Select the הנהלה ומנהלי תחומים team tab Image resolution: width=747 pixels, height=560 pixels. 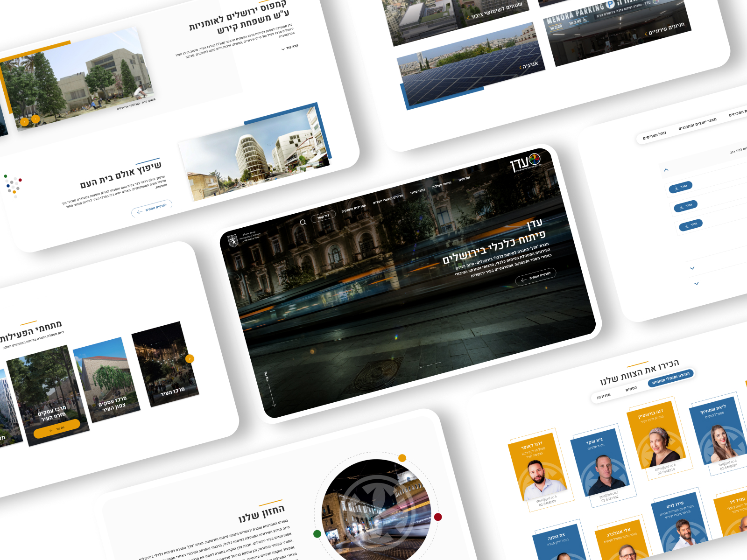[671, 378]
